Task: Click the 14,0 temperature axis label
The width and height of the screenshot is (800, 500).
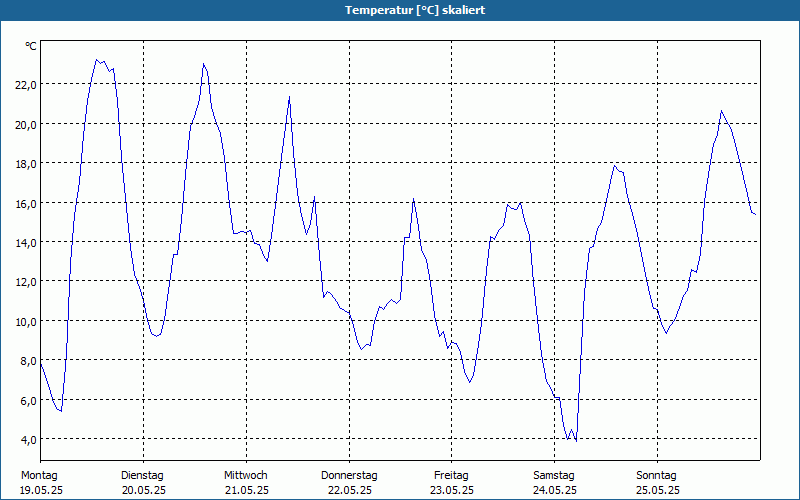Action: click(26, 243)
